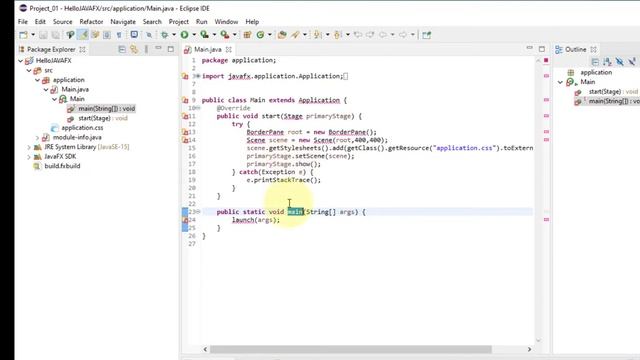Open the New Java Class dropdown arrow

(x=269, y=35)
